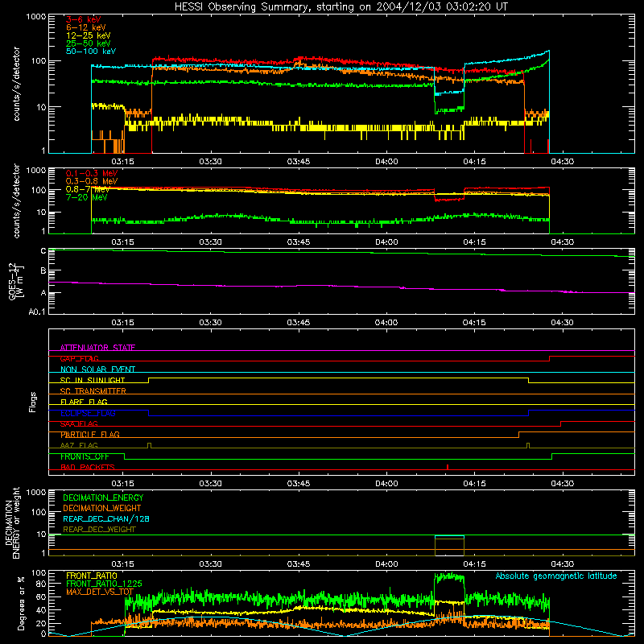Click the REAR_DEC_WEIGHT legend label
This screenshot has width=644, height=644.
pyautogui.click(x=99, y=530)
